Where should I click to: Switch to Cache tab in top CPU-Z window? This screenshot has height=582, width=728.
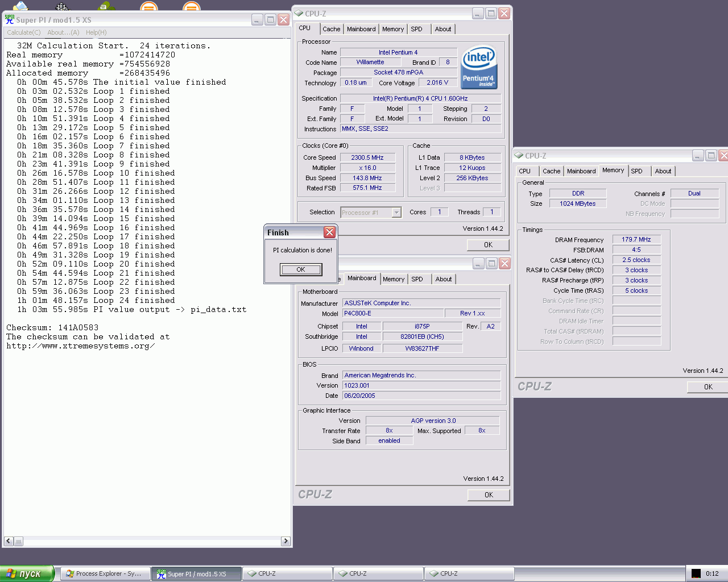[x=332, y=29]
